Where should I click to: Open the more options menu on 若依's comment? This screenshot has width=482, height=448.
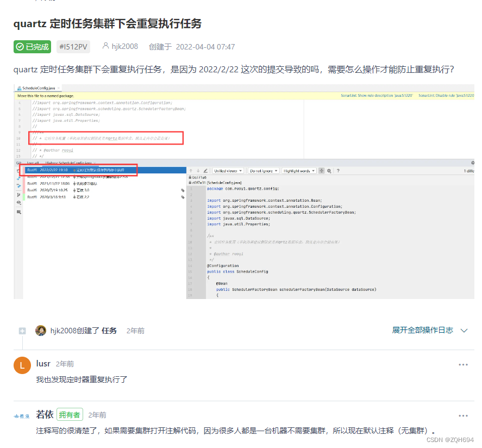click(x=463, y=416)
